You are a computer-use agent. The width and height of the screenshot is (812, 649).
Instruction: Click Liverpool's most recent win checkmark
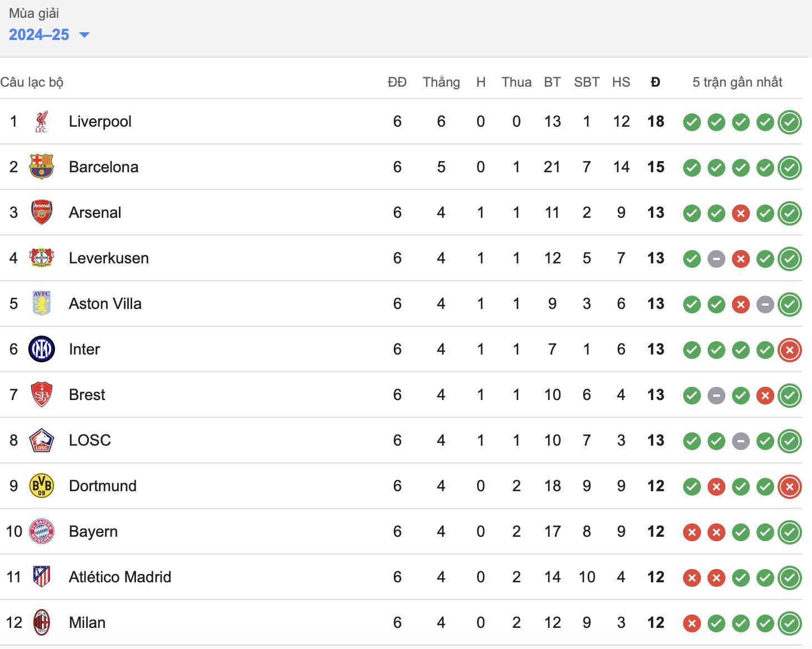pyautogui.click(x=789, y=121)
